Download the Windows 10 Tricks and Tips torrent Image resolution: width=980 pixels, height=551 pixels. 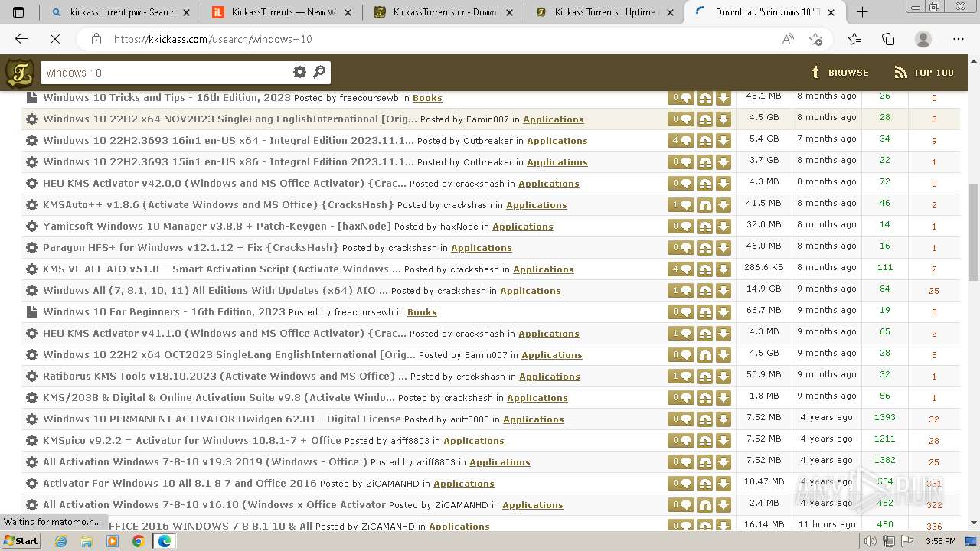pos(723,98)
